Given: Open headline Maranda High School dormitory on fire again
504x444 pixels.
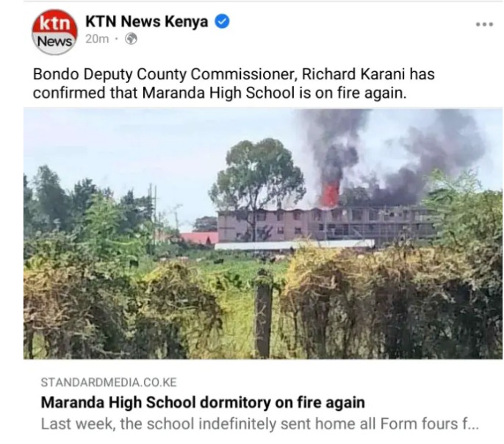Looking at the screenshot, I should (x=203, y=403).
